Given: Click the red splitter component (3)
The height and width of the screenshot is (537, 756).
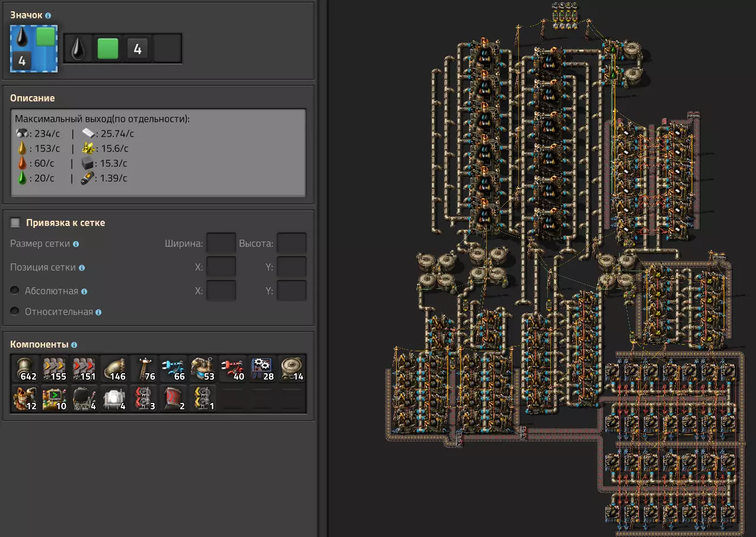Looking at the screenshot, I should click(x=144, y=399).
